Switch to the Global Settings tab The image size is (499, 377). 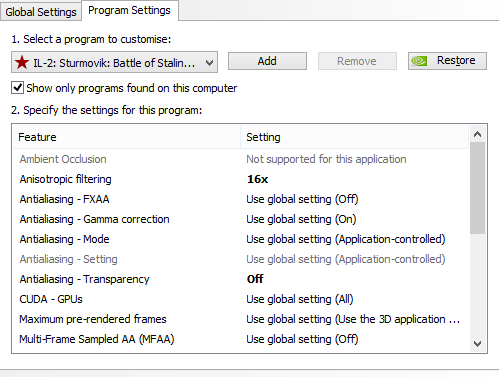[x=41, y=12]
